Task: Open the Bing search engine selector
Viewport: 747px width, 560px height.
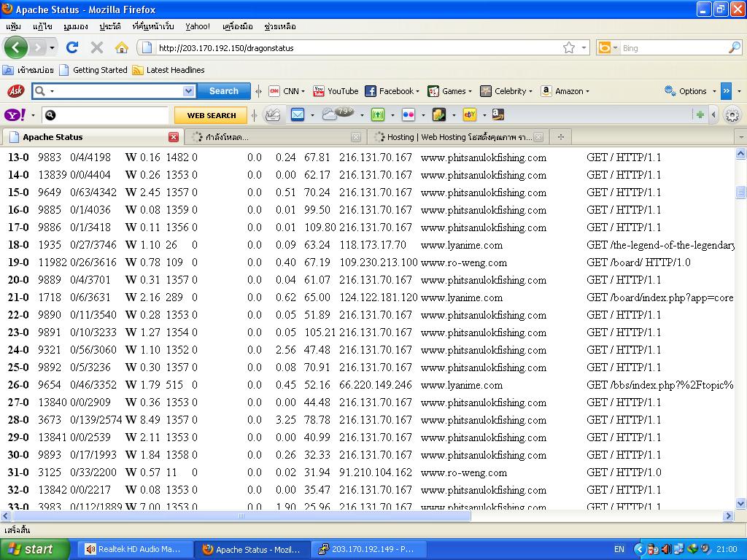Action: click(x=608, y=47)
